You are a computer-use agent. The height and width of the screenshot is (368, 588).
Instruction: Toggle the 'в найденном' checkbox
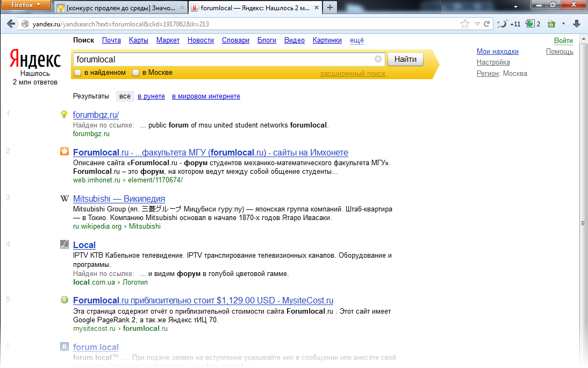[78, 73]
